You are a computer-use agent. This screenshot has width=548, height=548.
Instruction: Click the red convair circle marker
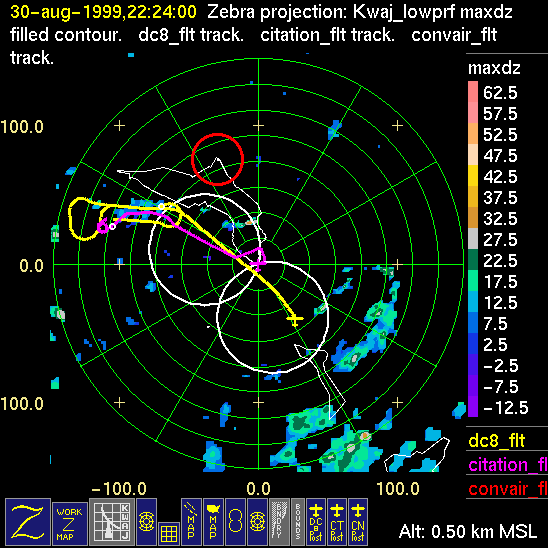217,159
